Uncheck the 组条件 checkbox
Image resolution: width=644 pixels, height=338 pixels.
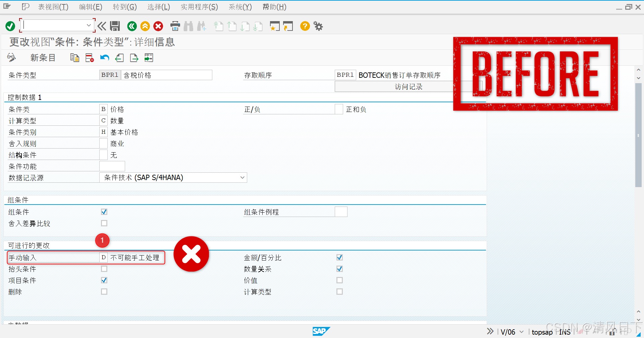104,212
